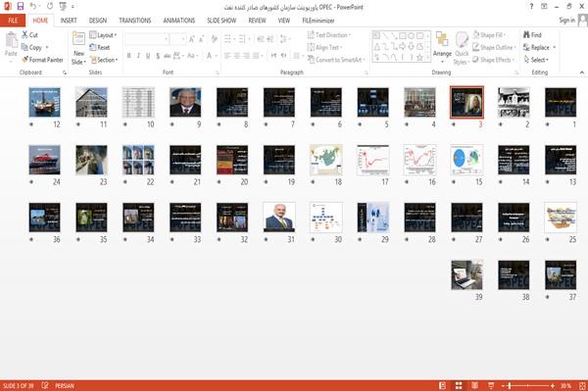Click the Save icon in quick access toolbar
The width and height of the screenshot is (588, 391).
21,6
